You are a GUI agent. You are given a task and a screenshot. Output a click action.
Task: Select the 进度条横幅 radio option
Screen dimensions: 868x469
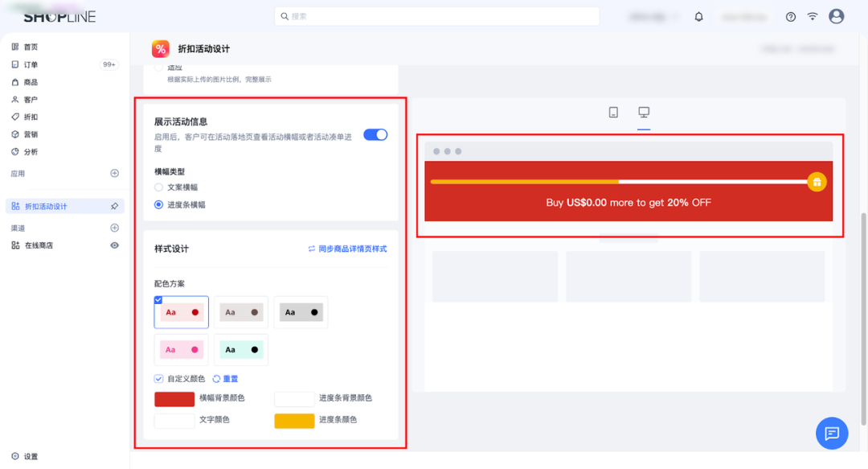pos(159,204)
